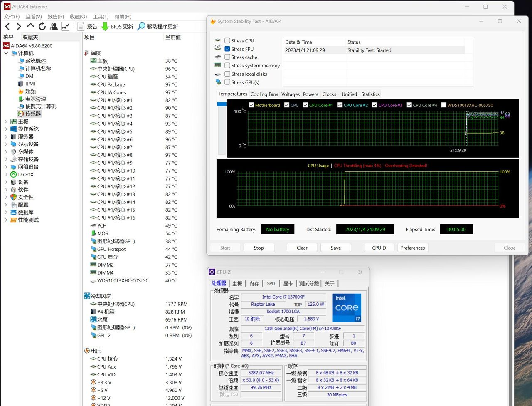Click the refresh arrow icon in toolbar
This screenshot has width=532, height=406.
pos(42,26)
